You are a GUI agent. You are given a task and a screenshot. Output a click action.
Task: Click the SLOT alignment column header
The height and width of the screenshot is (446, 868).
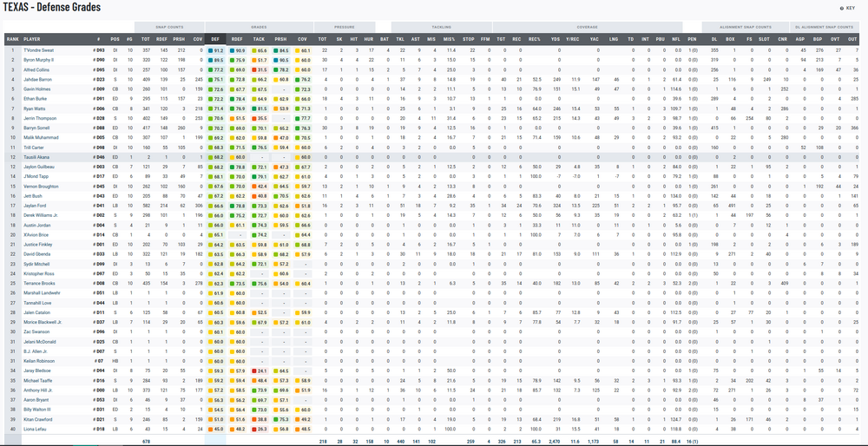click(762, 39)
